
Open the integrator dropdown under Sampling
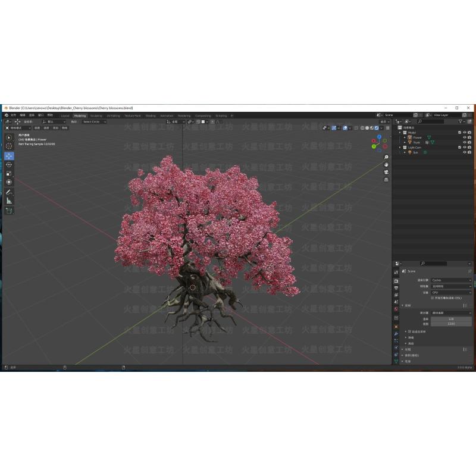coord(451,313)
